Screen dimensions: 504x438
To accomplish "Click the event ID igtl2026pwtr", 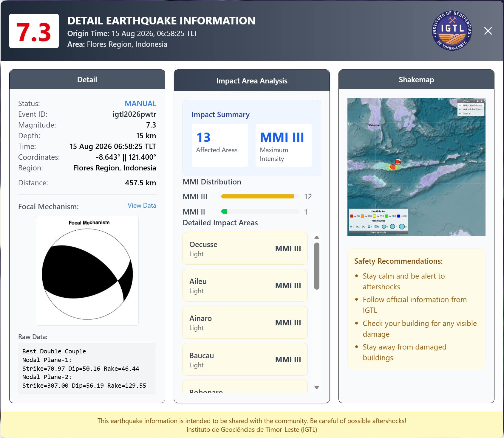I will pos(134,114).
